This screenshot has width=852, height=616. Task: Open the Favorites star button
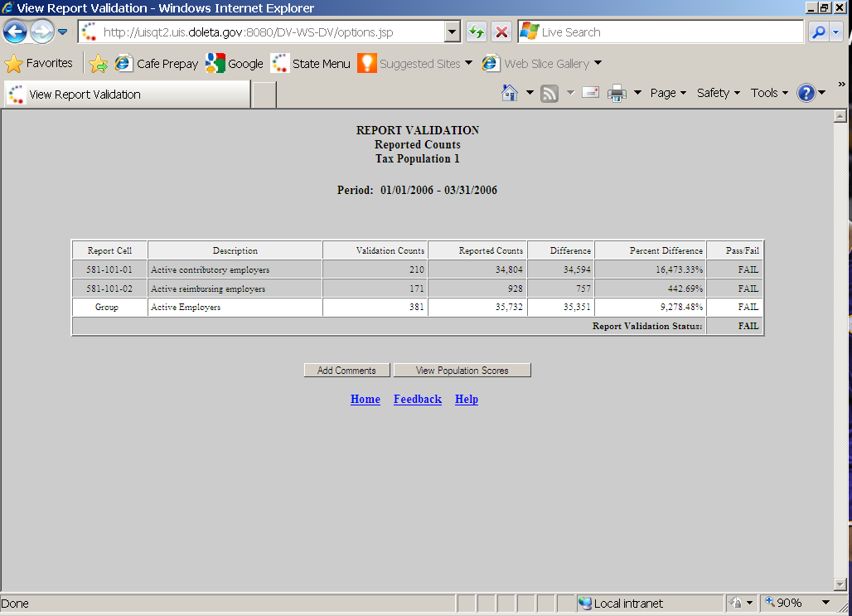(x=38, y=64)
